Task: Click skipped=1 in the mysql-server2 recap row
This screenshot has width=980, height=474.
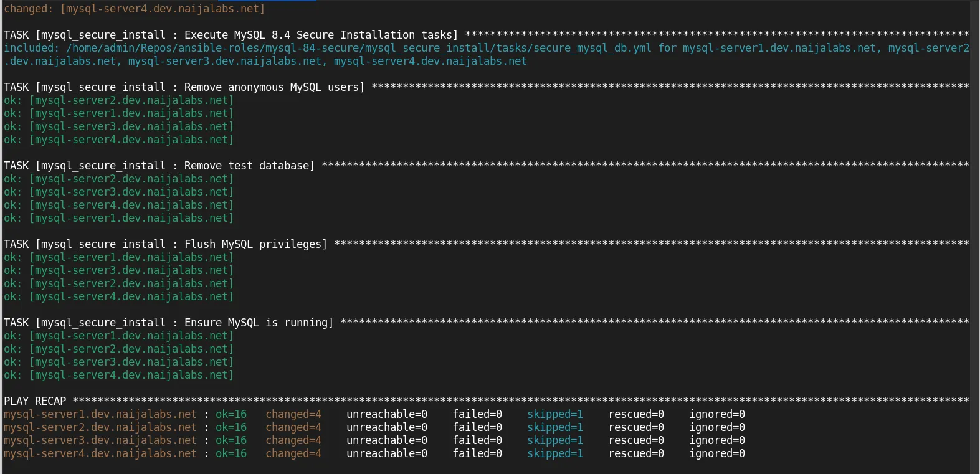Action: pyautogui.click(x=555, y=427)
